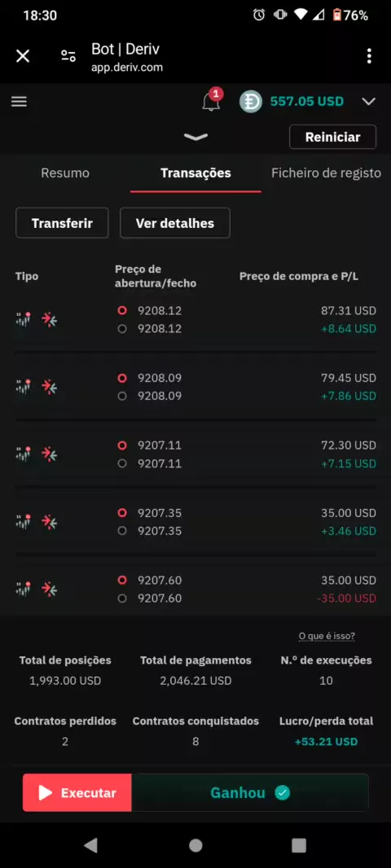Start the bot with Executar
391x868 pixels.
(77, 793)
